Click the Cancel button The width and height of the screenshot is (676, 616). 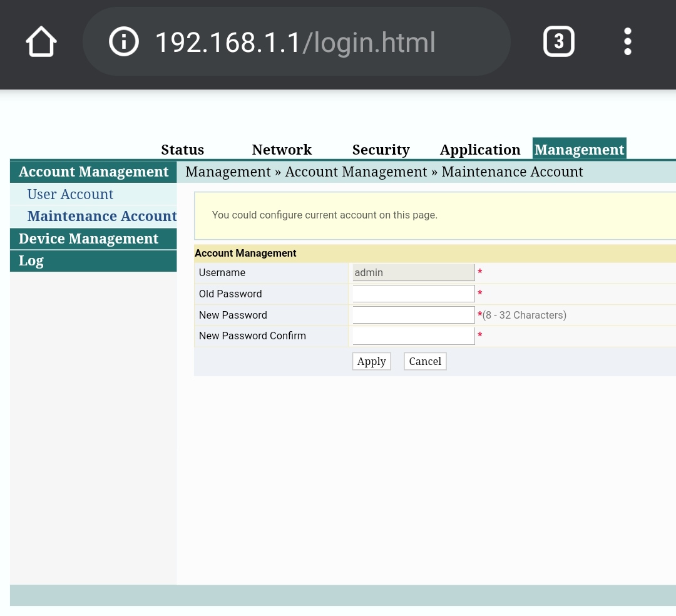pos(424,361)
